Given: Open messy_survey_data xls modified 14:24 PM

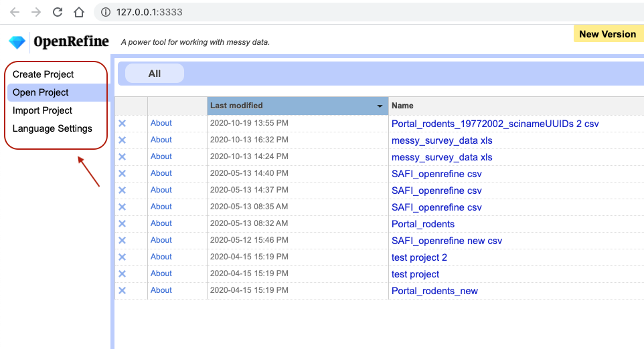Looking at the screenshot, I should (442, 158).
